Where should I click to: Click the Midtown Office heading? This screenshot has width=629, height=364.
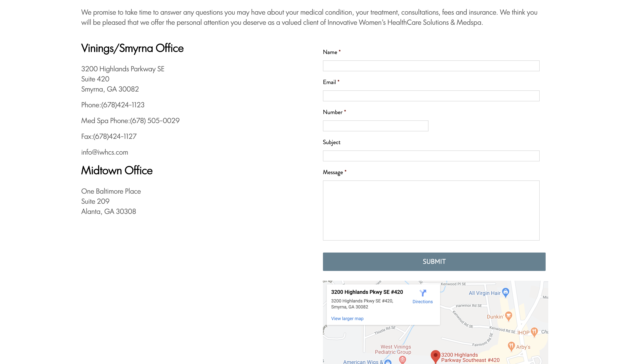(x=117, y=171)
